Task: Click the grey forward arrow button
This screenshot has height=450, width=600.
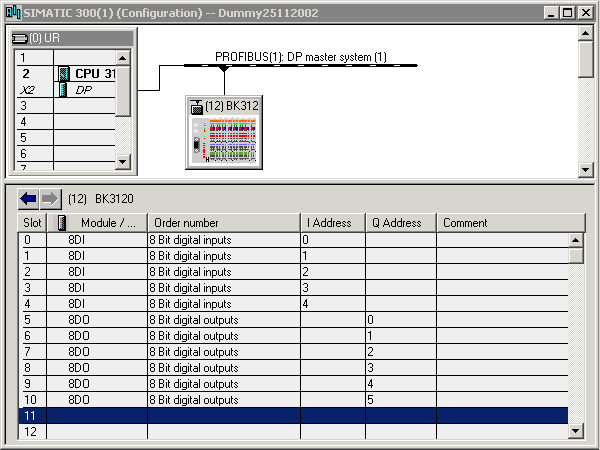Action: (51, 199)
